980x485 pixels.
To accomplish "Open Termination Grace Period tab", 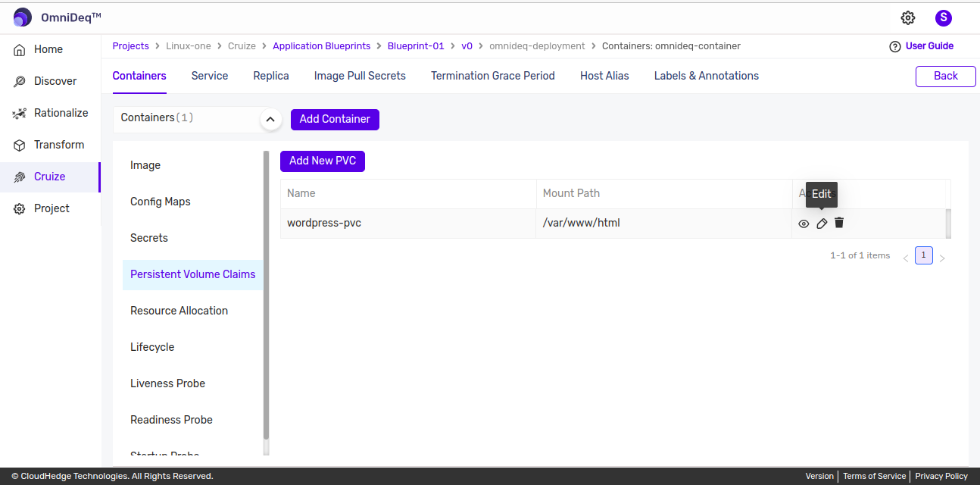I will click(x=493, y=76).
